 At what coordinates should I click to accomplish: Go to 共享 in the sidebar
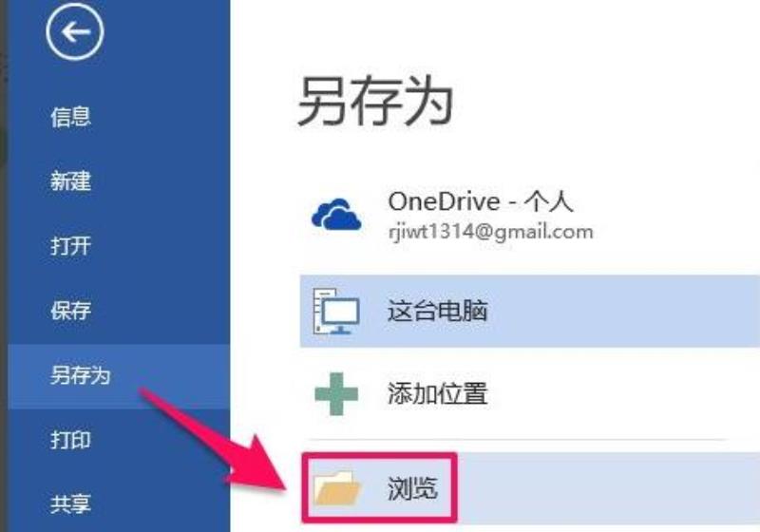pos(70,503)
